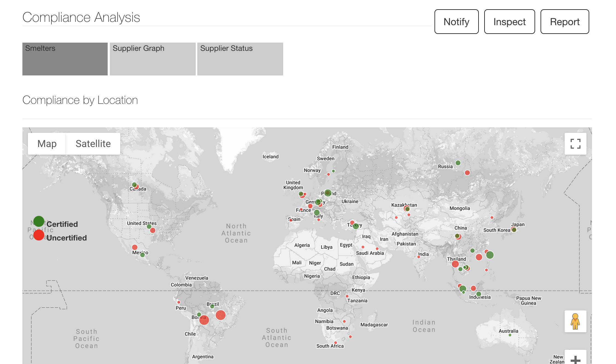Click the red Uncertified legend swatch
The height and width of the screenshot is (364, 616).
click(39, 235)
